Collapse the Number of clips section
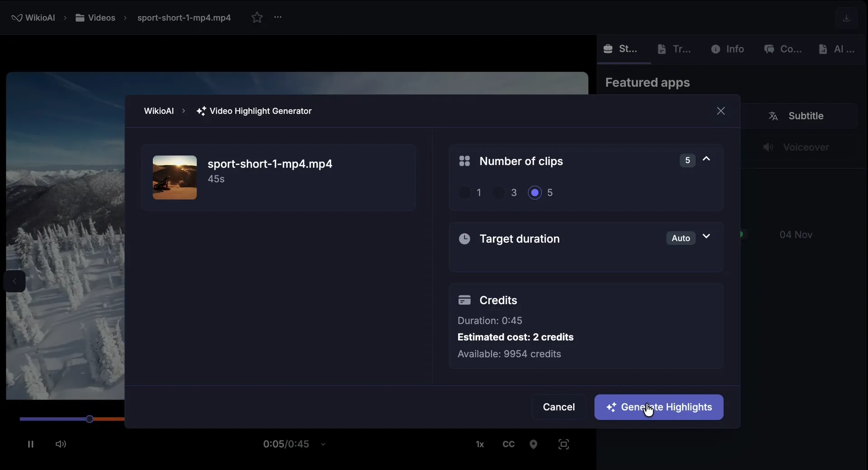The image size is (868, 470). 706,159
